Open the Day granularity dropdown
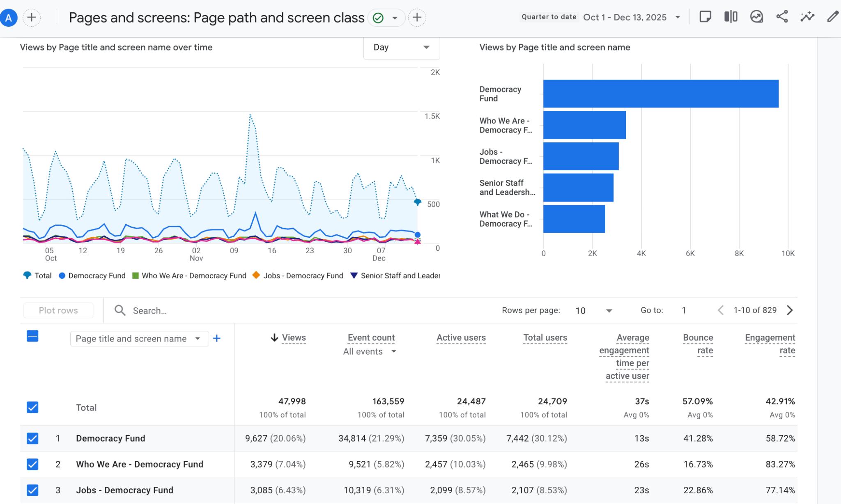The image size is (841, 504). click(x=401, y=48)
